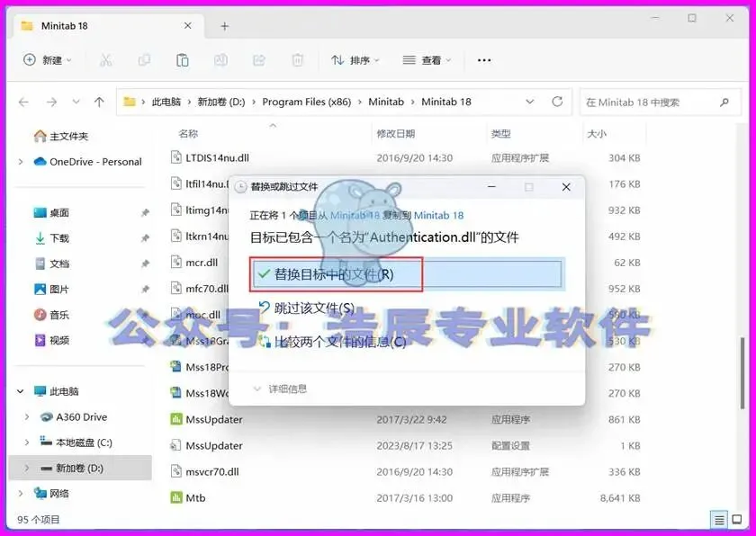Viewport: 756px width, 536px height.
Task: Open 桌面 Desktop in sidebar
Action: tap(51, 212)
